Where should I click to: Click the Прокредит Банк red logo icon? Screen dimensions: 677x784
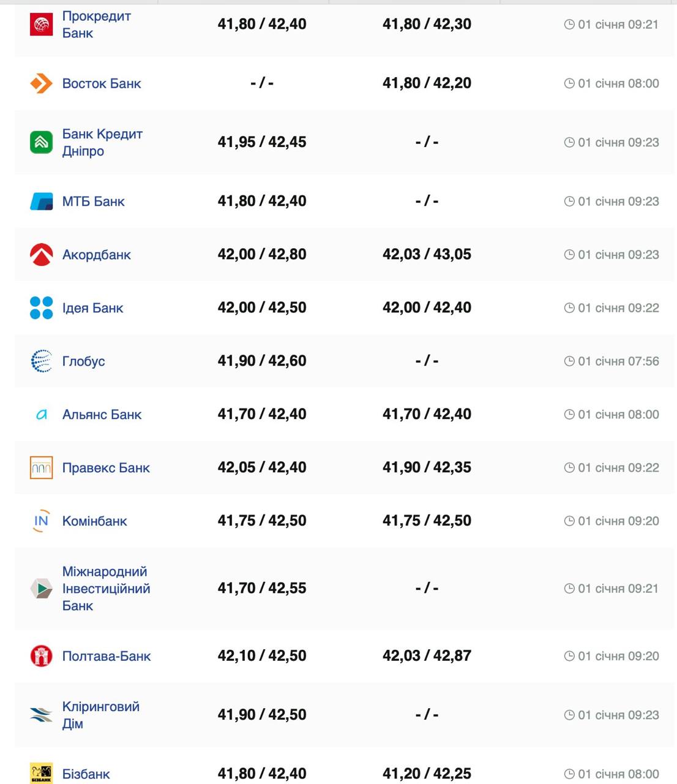tap(41, 24)
